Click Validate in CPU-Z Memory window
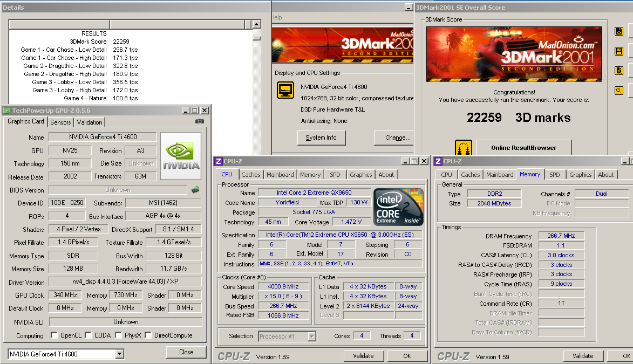Image resolution: width=633 pixels, height=364 pixels. [x=583, y=356]
